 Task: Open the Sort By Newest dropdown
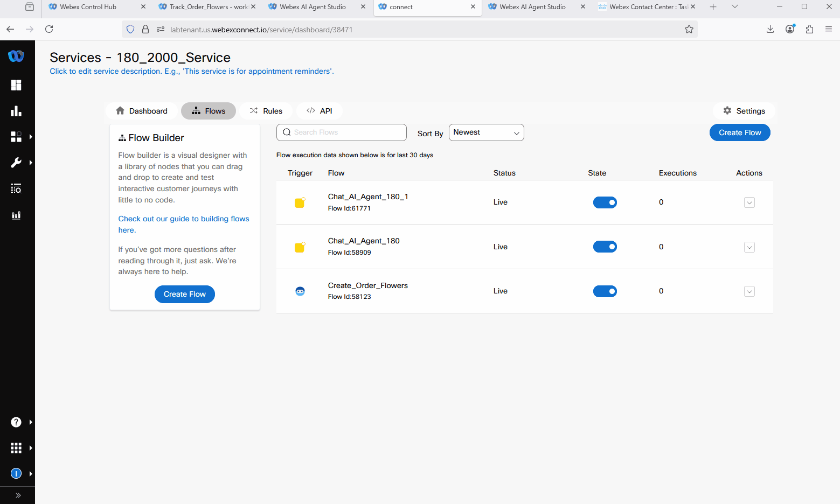(x=486, y=132)
